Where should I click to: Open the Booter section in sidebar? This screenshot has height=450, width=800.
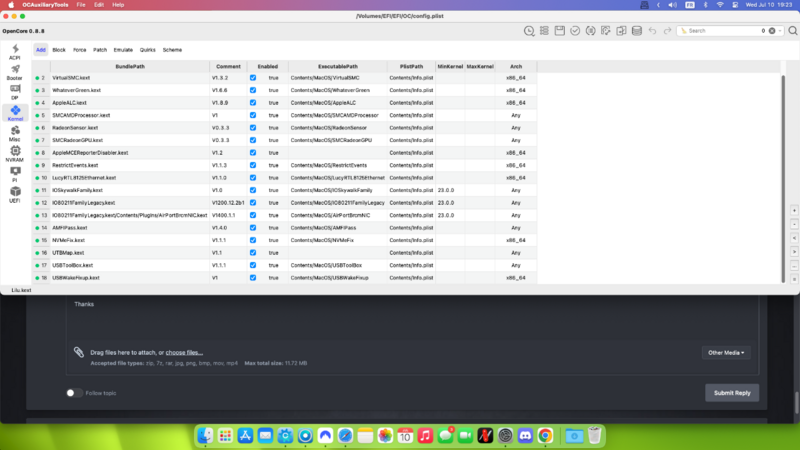click(x=15, y=72)
